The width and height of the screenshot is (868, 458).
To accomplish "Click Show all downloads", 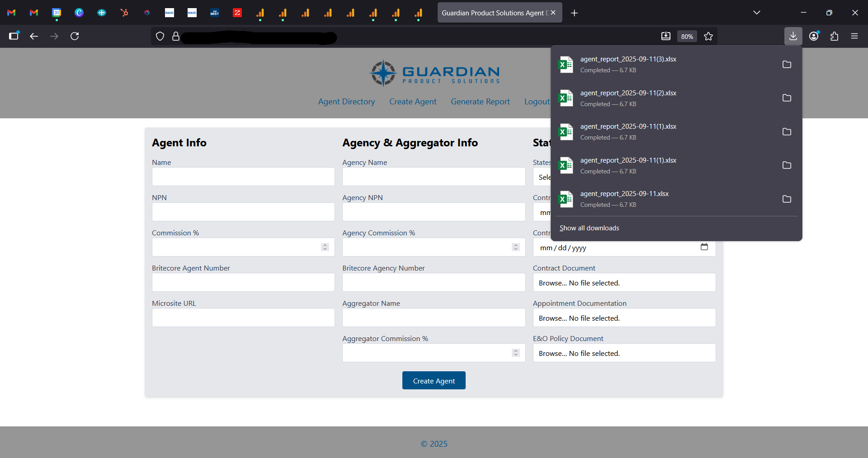I will (589, 228).
